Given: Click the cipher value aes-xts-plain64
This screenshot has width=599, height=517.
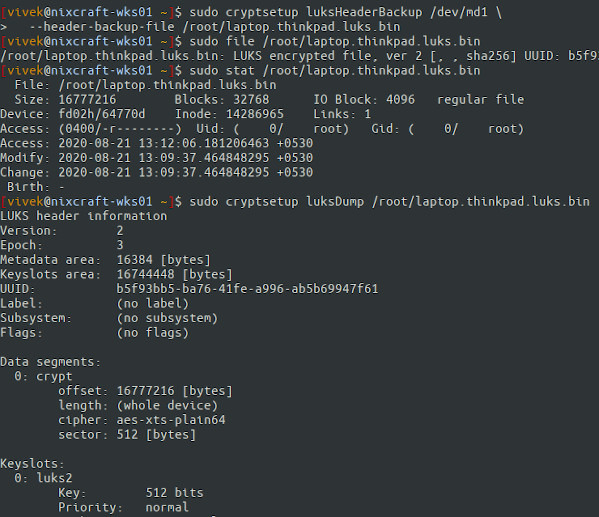Looking at the screenshot, I should coord(171,420).
